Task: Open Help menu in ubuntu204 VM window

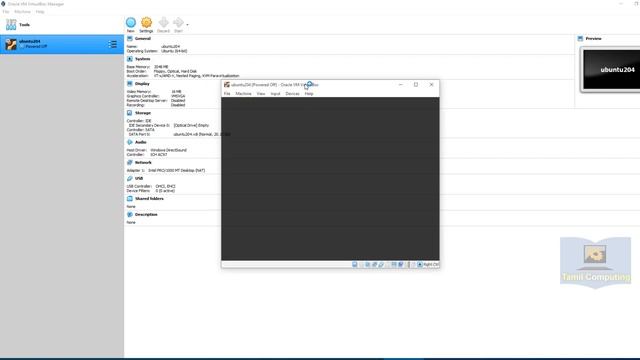Action: point(309,93)
